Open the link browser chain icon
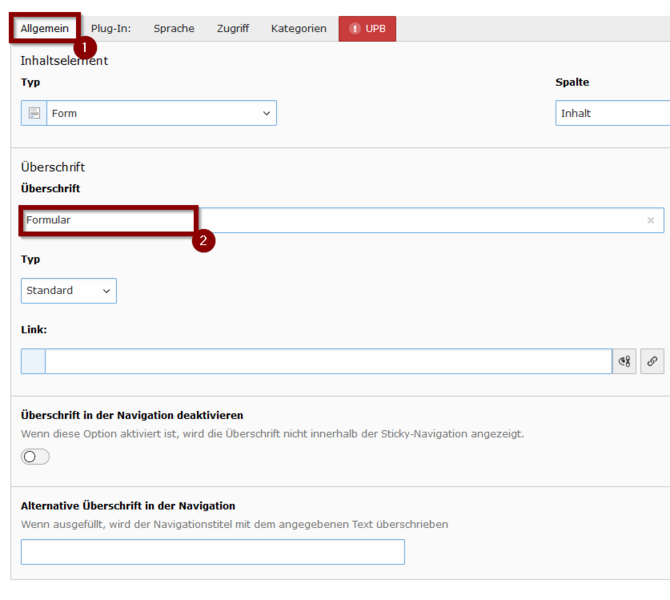Viewport: 670px width, 600px height. click(652, 361)
